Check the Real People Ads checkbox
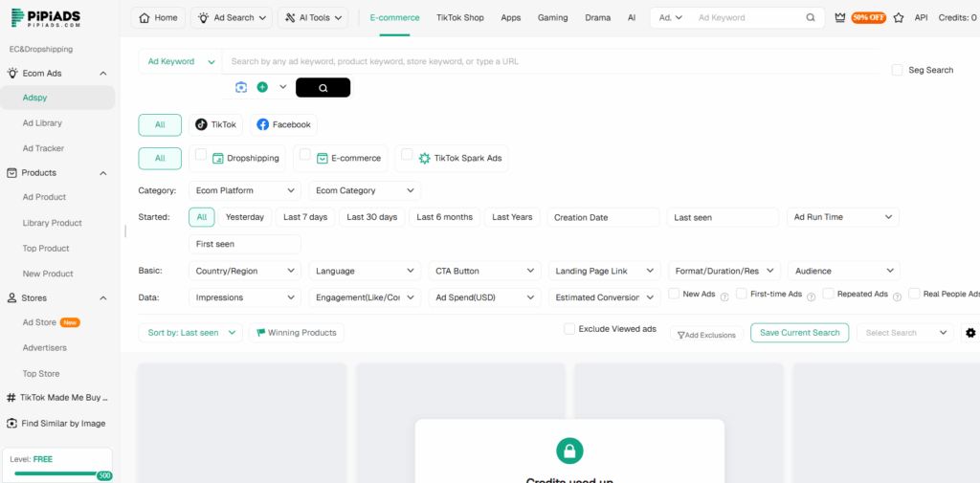The width and height of the screenshot is (980, 483). 914,294
